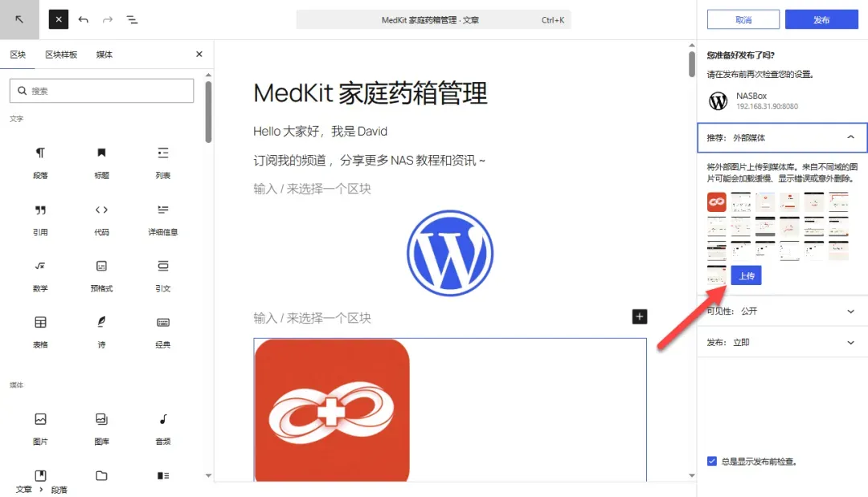Add a Code (代码) block
This screenshot has height=497, width=868.
101,219
